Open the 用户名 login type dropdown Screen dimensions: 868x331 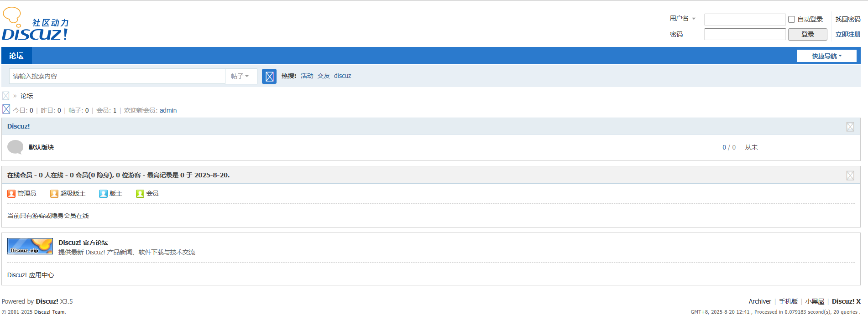[682, 18]
